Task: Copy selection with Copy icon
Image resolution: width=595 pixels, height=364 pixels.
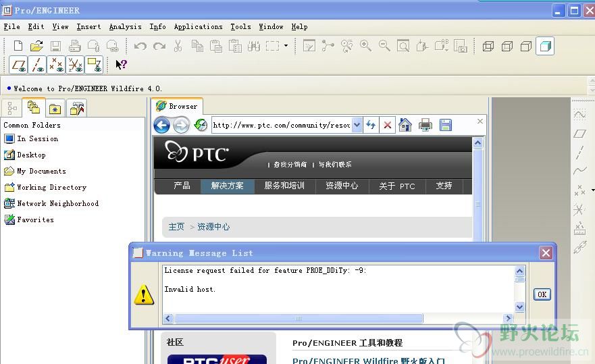Action: 197,46
